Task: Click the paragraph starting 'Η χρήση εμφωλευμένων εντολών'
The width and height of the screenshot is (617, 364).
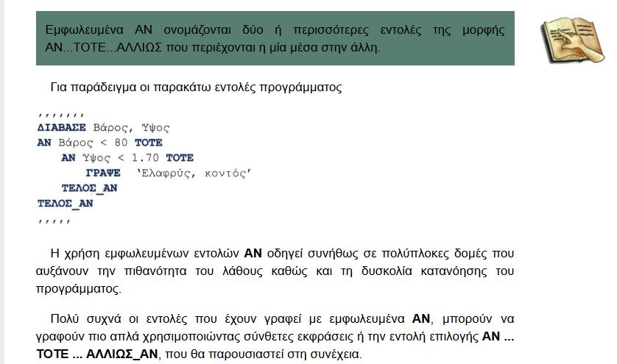Action: coord(275,271)
